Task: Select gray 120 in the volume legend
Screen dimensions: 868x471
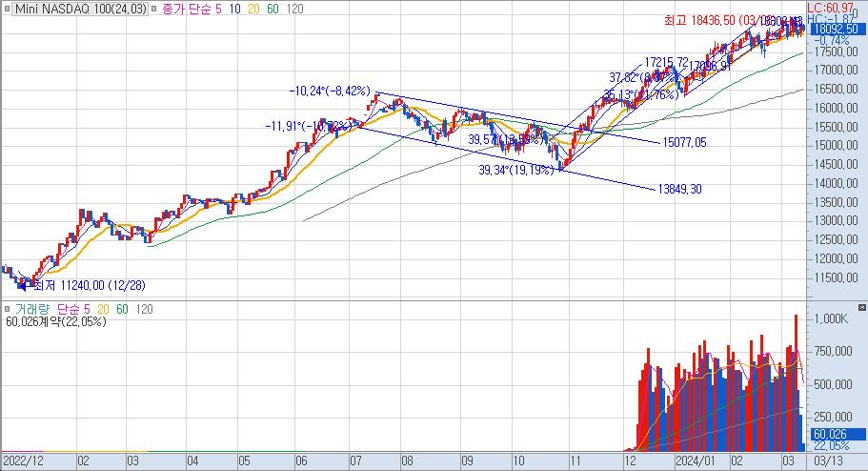Action: (x=145, y=309)
